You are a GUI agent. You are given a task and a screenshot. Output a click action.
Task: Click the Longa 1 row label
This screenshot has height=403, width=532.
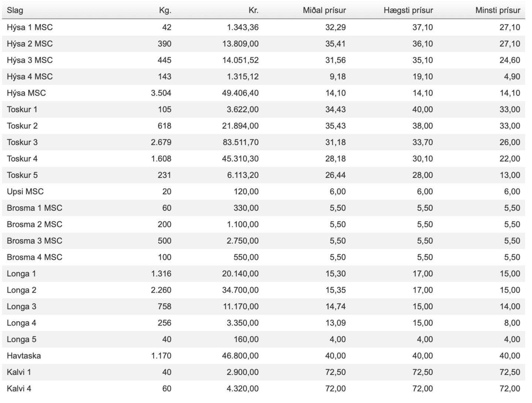tap(21, 274)
